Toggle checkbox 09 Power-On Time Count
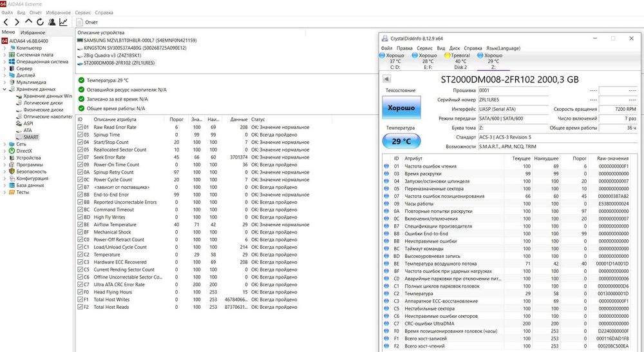The image size is (644, 352). (80, 164)
